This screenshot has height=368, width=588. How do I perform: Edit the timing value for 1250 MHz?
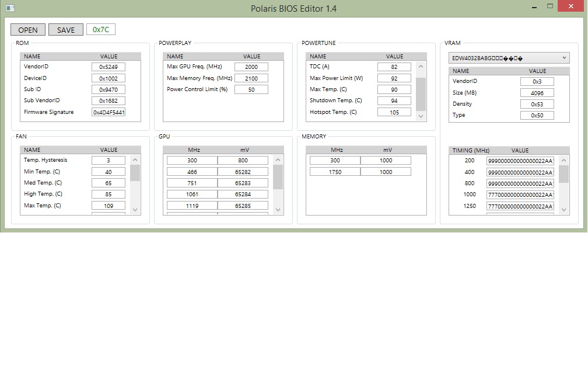pos(520,206)
